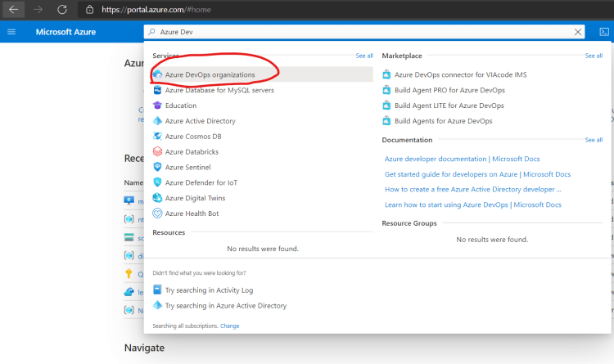The width and height of the screenshot is (614, 364).
Task: Click the Azure Cosmos DB icon
Action: [157, 137]
